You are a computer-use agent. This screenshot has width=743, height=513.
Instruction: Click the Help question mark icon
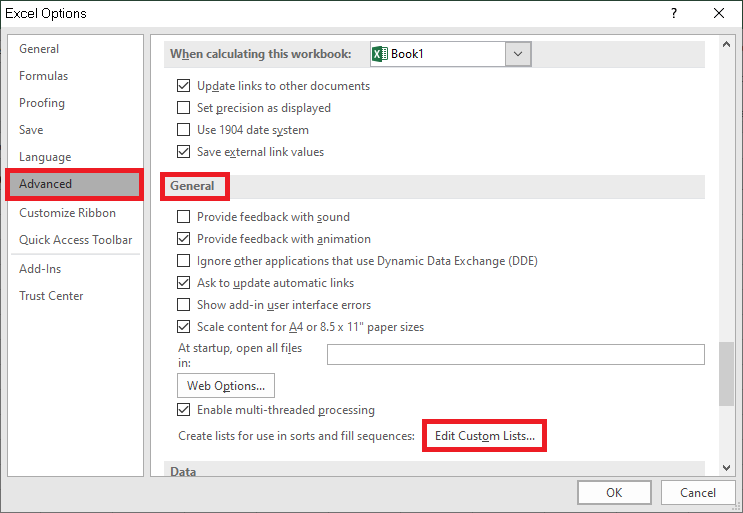click(674, 14)
